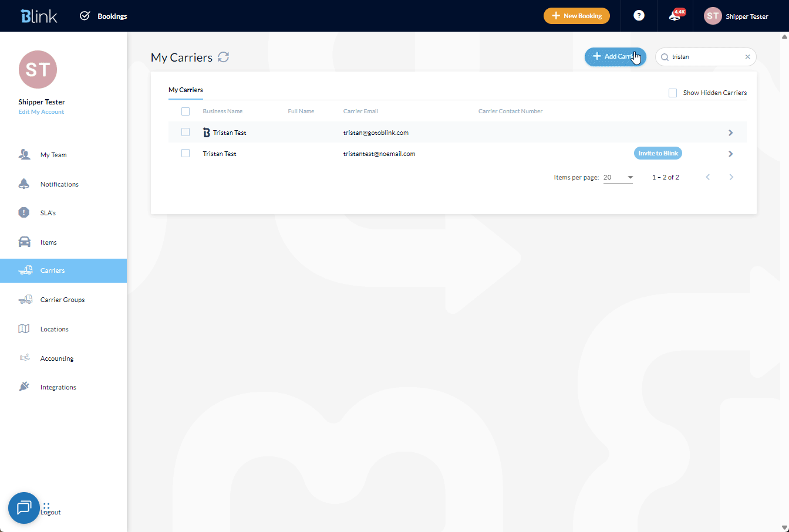Go to My Team

53,155
